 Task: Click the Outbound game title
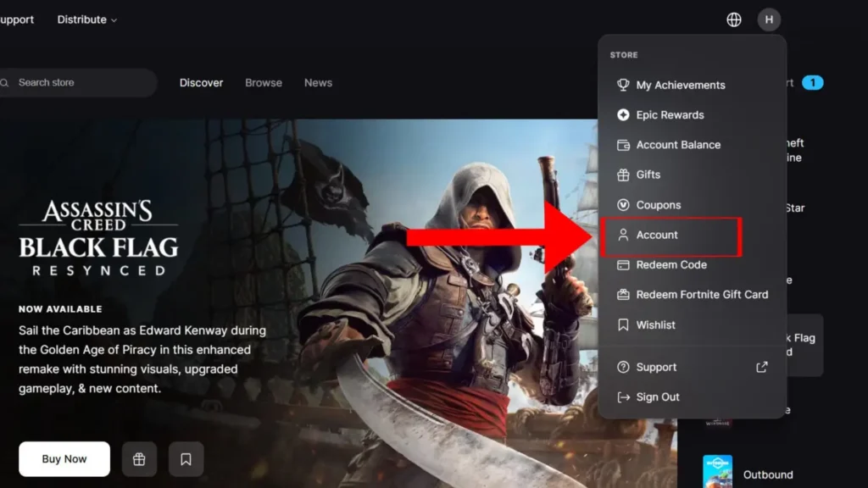tap(768, 474)
